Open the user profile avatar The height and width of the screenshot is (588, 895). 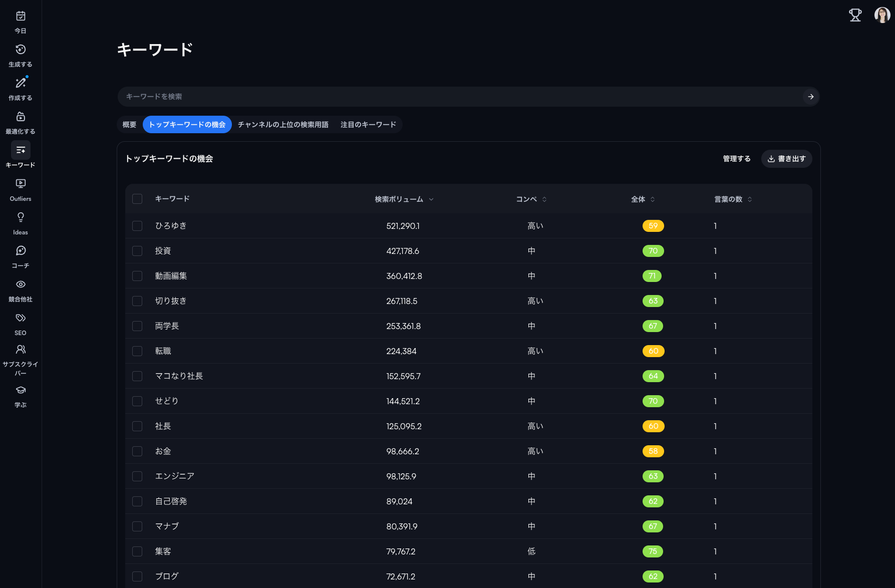point(882,15)
